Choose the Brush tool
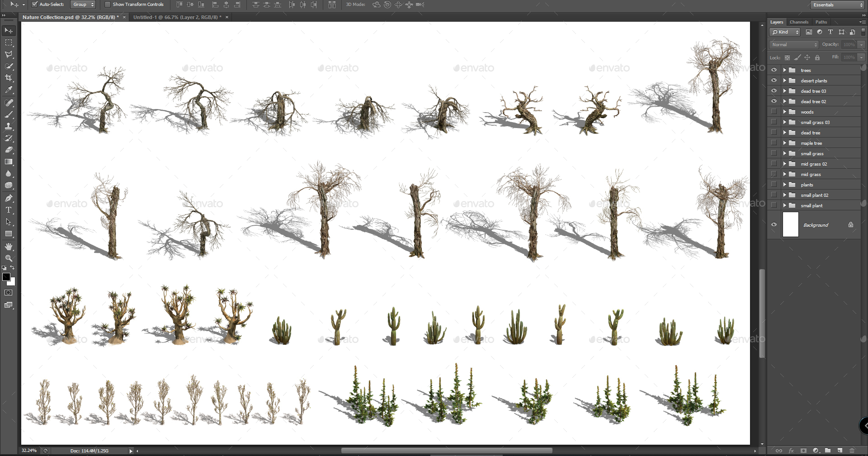Screen dimensions: 868x456 pyautogui.click(x=9, y=114)
